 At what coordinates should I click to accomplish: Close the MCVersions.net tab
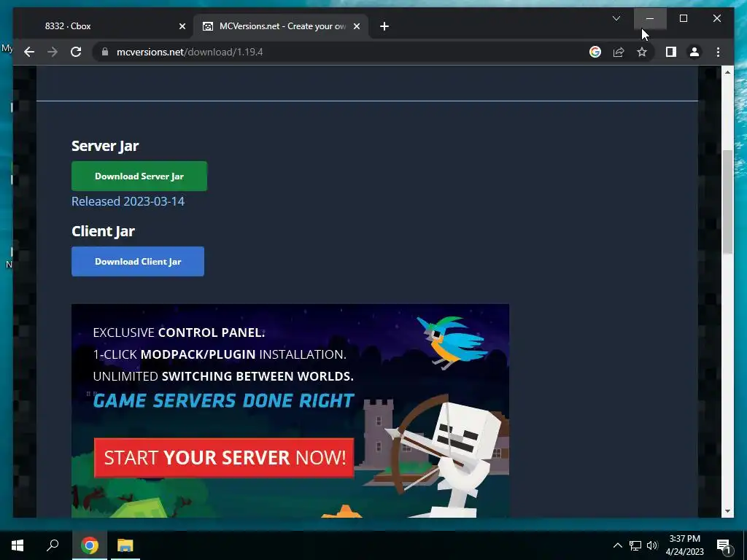point(356,26)
